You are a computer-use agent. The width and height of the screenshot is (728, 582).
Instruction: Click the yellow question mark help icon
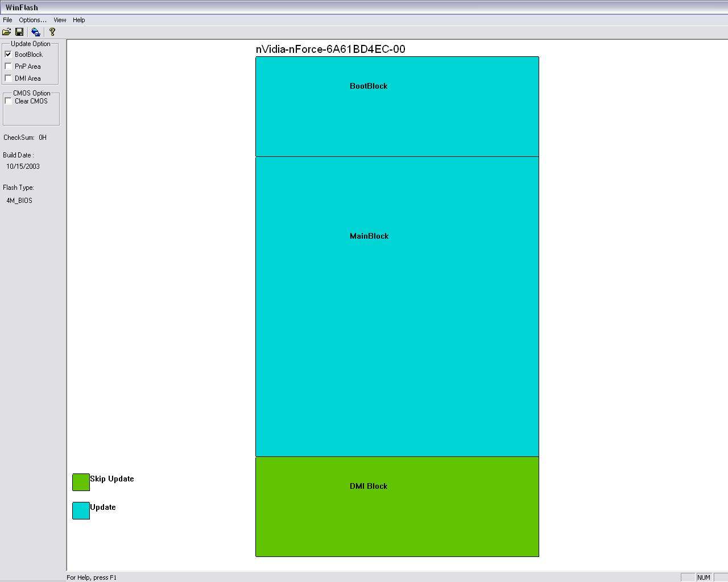pyautogui.click(x=52, y=32)
